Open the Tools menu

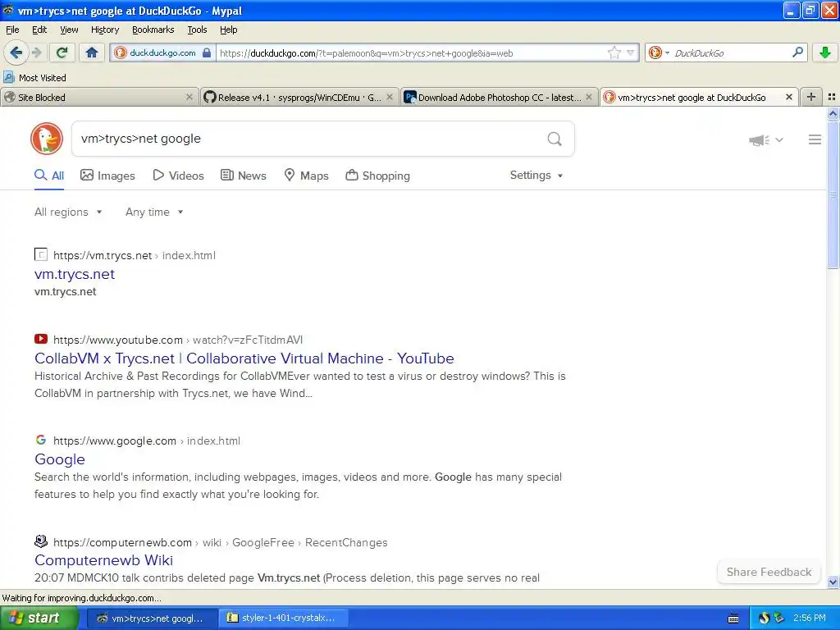coord(197,30)
